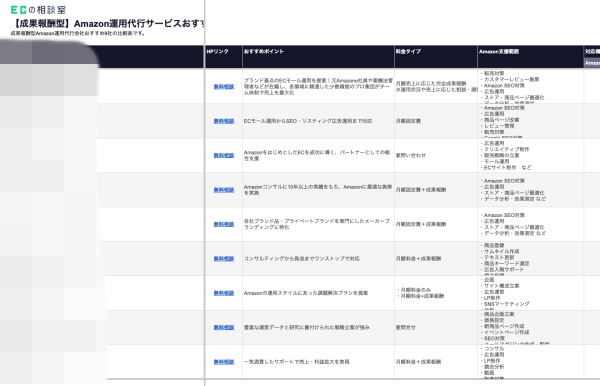The width and height of the screenshot is (600, 386).
Task: Open 無料相談 link for パートナーとしての総合支援 row
Action: click(224, 155)
